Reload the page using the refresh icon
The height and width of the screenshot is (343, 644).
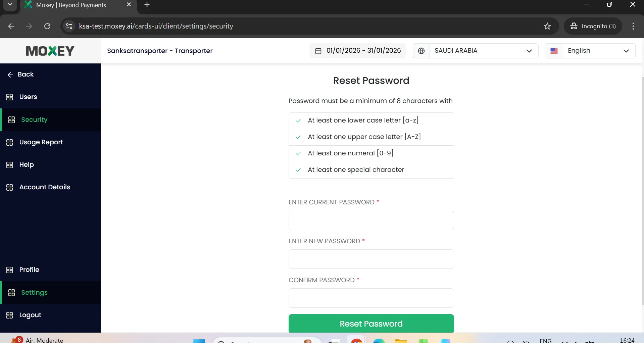47,26
